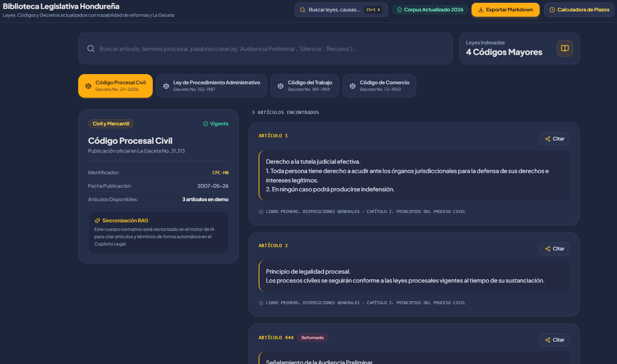617x364 pixels.
Task: Click the book icon beside 4 Códigos Mayores
Action: coord(565,48)
